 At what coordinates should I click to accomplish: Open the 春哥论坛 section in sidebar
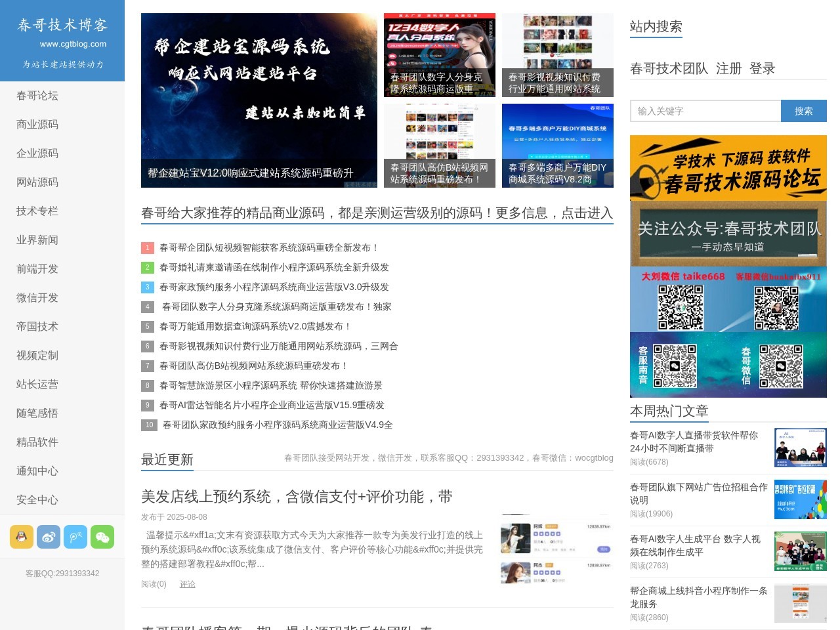36,95
